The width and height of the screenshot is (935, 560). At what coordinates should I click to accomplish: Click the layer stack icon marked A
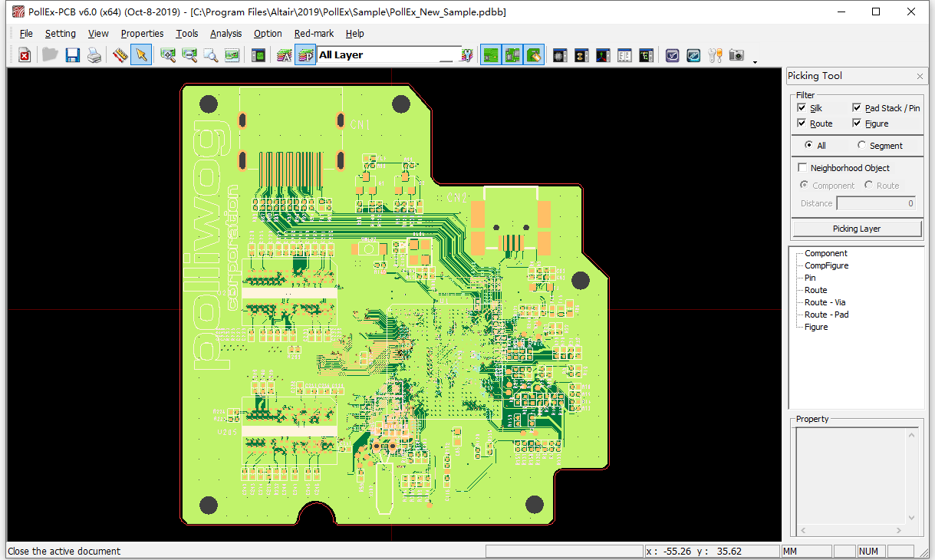click(x=284, y=55)
